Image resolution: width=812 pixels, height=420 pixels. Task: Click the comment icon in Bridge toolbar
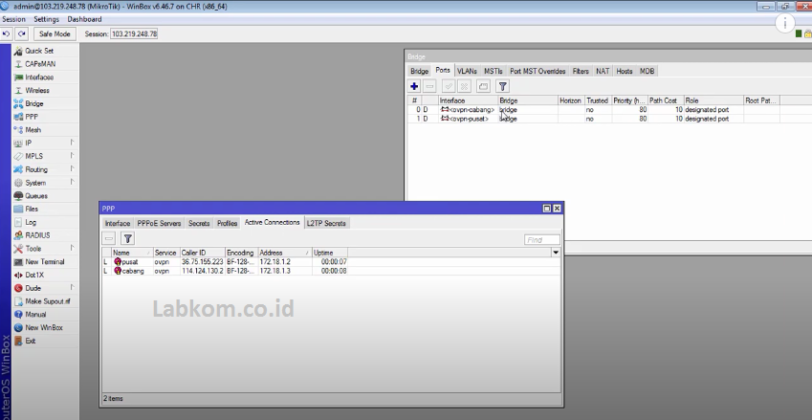click(x=483, y=87)
